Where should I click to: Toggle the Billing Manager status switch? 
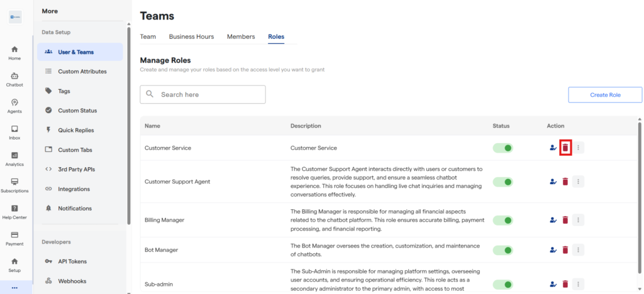click(503, 220)
